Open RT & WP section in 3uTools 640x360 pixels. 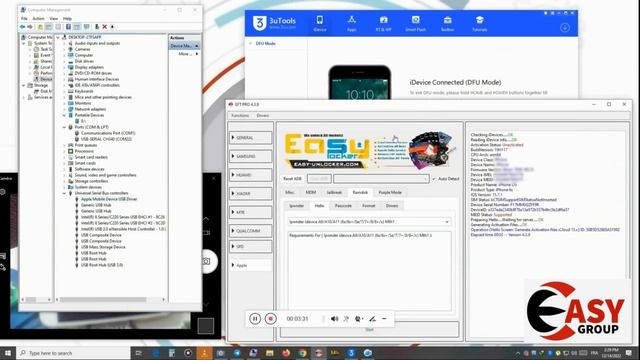pos(383,23)
